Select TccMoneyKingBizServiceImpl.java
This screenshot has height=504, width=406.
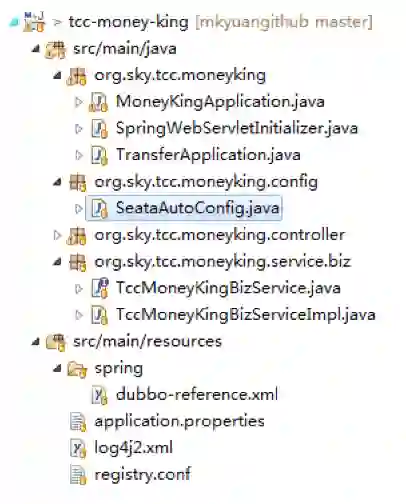click(x=246, y=315)
